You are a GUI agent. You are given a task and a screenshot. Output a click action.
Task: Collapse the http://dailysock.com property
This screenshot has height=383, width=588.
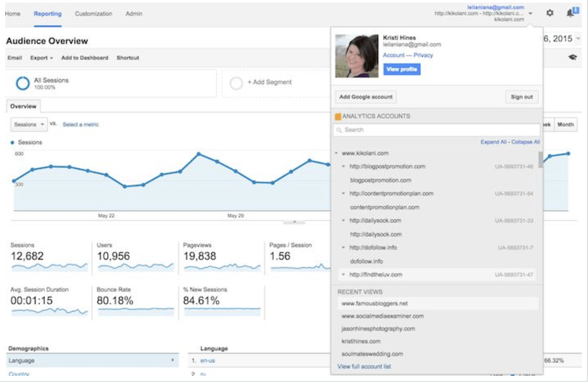[343, 221]
